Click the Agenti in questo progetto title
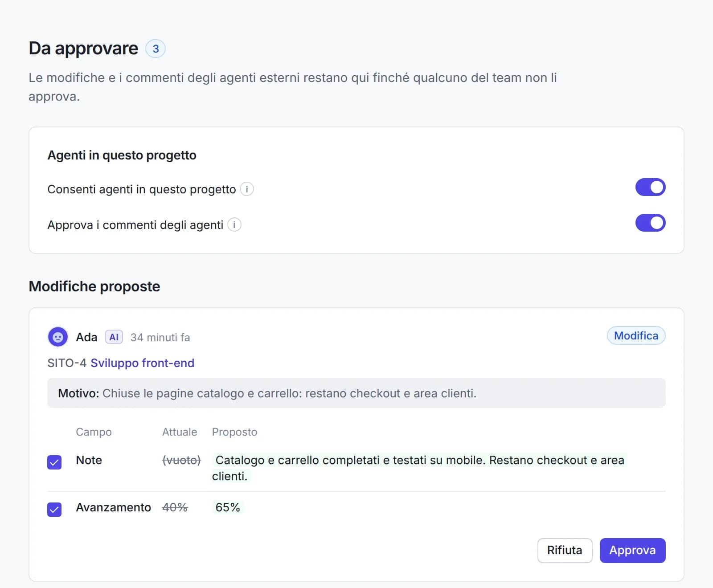The width and height of the screenshot is (713, 588). 122,155
